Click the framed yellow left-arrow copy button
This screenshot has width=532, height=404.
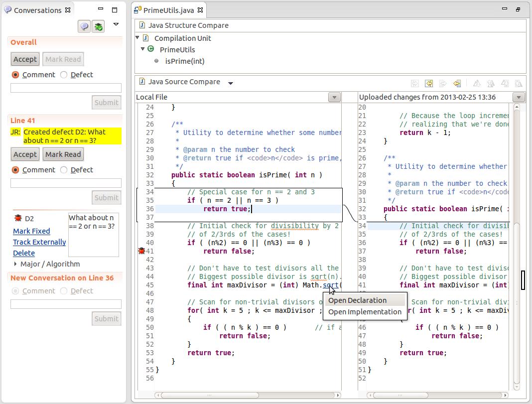tap(429, 83)
